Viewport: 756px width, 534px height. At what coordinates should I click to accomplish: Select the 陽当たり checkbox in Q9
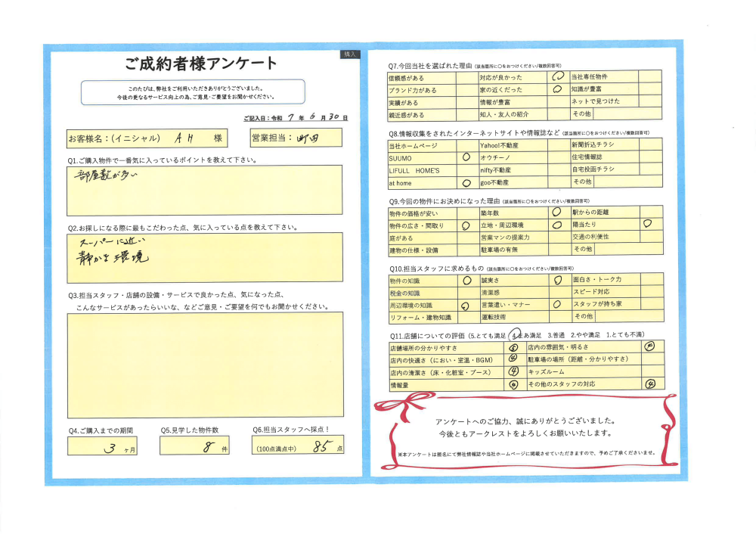click(647, 225)
